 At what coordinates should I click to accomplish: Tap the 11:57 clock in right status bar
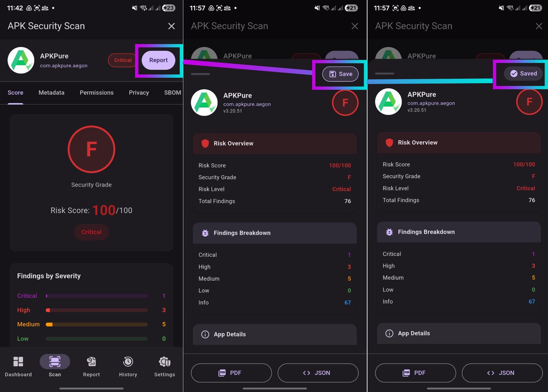point(381,8)
